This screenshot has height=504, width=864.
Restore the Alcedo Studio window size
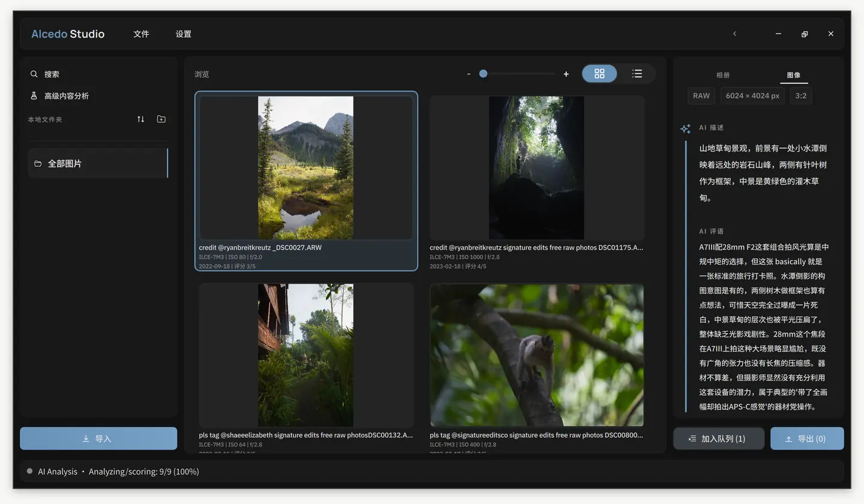click(805, 34)
